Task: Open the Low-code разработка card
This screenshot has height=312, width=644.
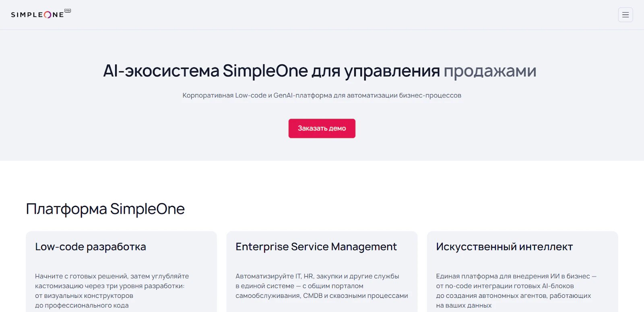Action: tap(121, 271)
